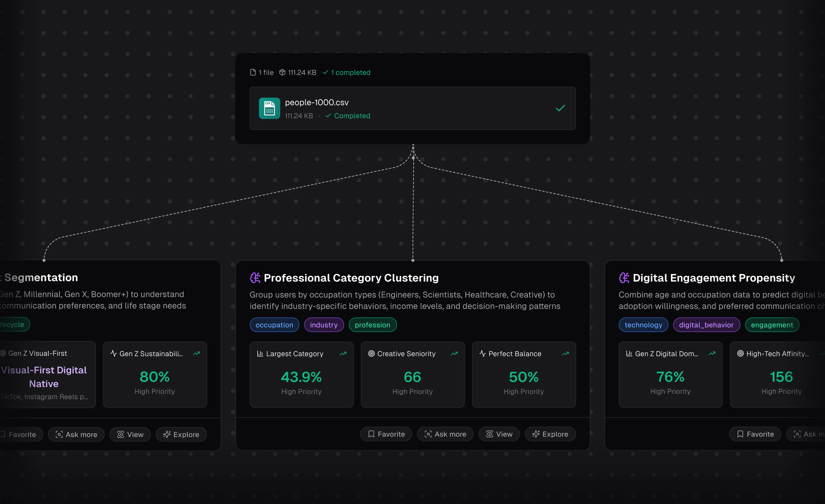The width and height of the screenshot is (825, 504).
Task: Open View for Professional Category Clustering
Action: 499,434
